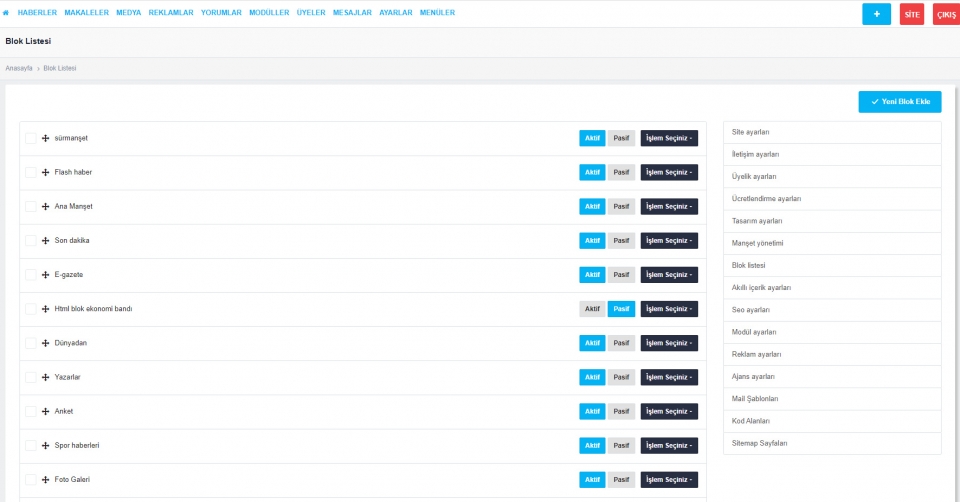This screenshot has width=960, height=502.
Task: Set Anket block to Pasif
Action: [621, 411]
